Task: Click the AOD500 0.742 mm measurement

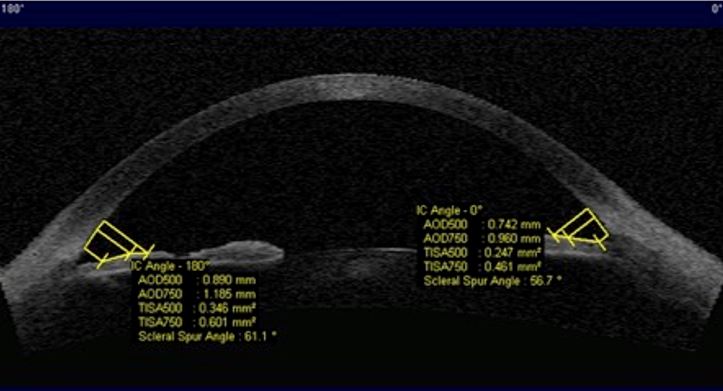Action: click(x=482, y=225)
